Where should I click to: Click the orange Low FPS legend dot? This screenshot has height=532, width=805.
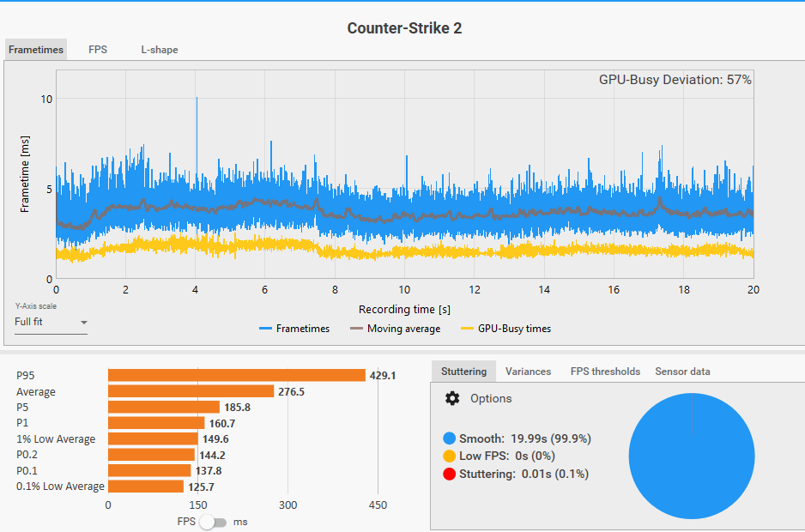[x=450, y=456]
